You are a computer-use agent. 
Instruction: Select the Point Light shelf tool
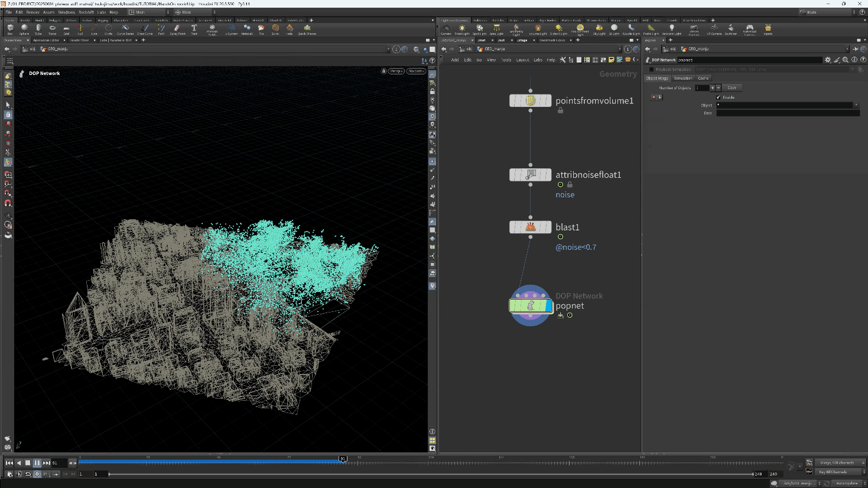(x=462, y=29)
